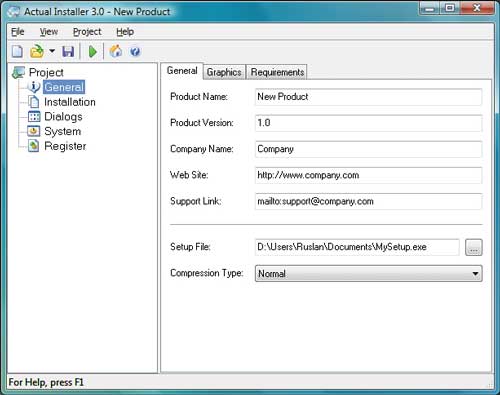Click the New project toolbar icon
Viewport: 500px width, 395px height.
click(17, 52)
